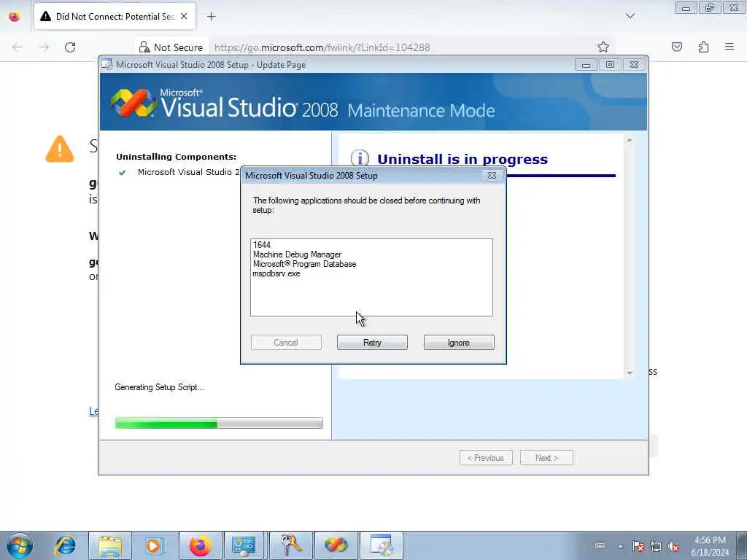Click Ignore in the setup dialog
The width and height of the screenshot is (747, 560).
coord(459,343)
